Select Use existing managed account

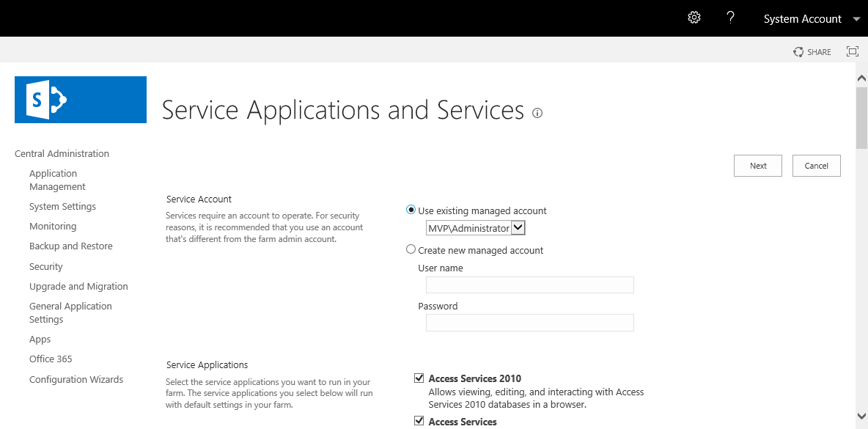coord(411,210)
